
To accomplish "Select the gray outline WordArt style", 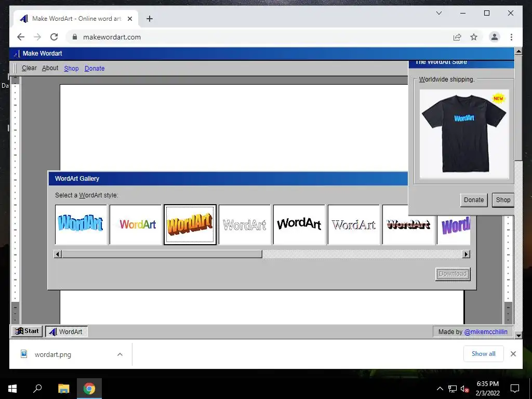I will (x=245, y=224).
